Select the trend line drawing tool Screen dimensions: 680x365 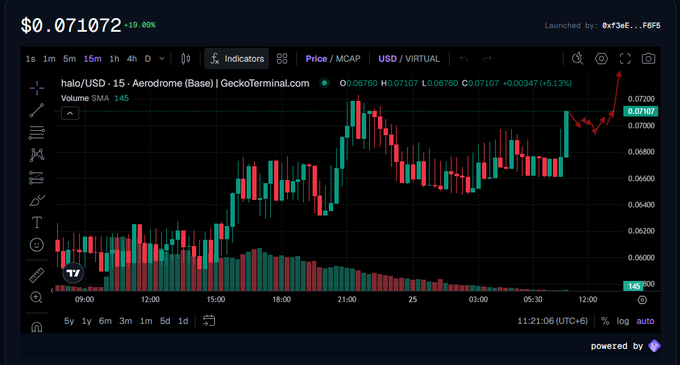(x=37, y=110)
